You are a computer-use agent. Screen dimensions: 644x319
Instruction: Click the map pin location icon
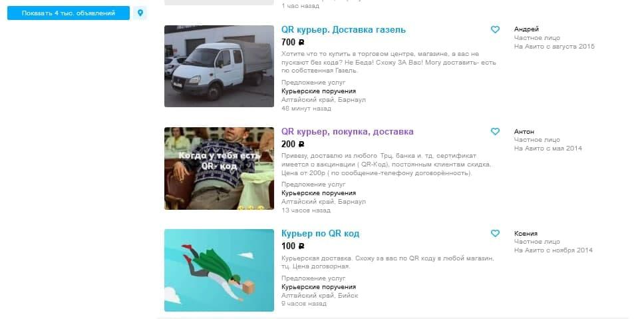(140, 13)
